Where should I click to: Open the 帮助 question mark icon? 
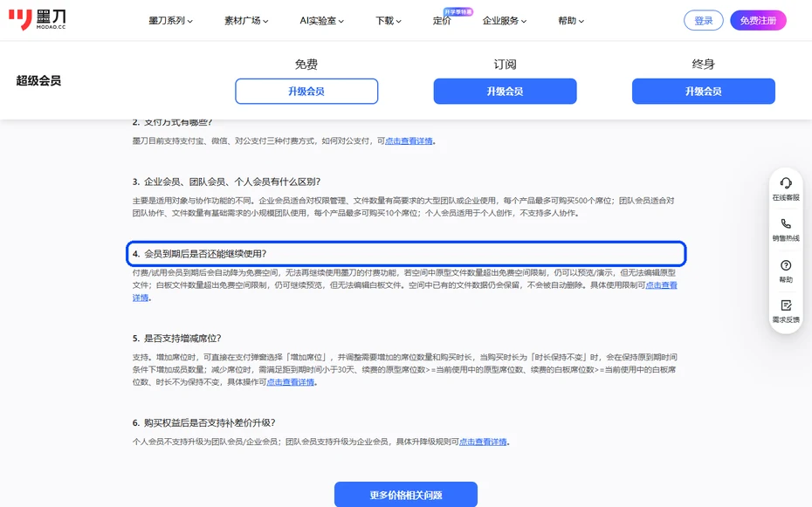786,265
